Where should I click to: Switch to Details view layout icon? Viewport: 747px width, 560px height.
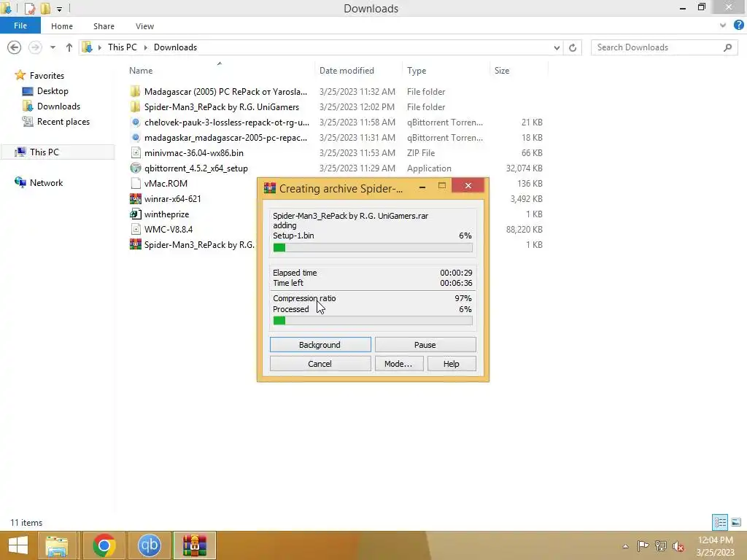(x=720, y=522)
